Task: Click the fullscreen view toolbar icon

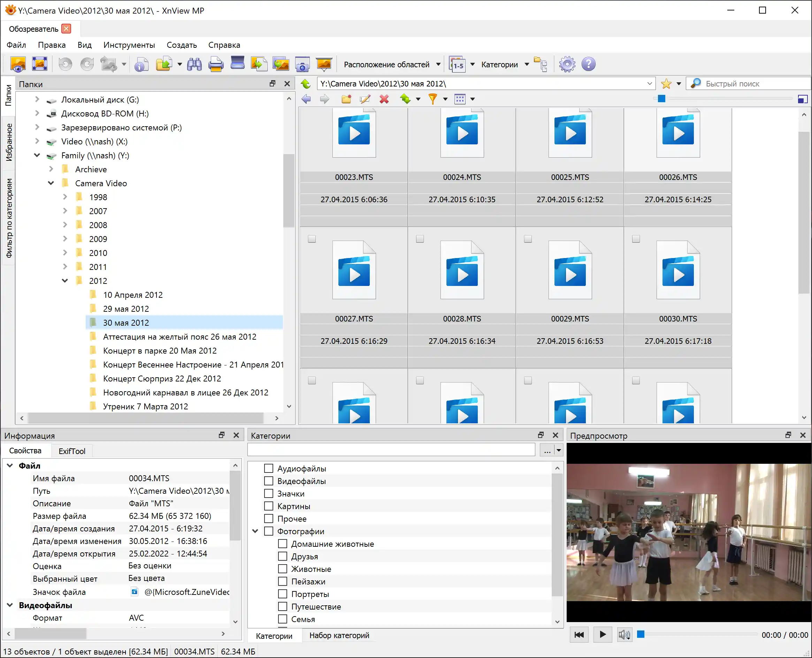Action: point(39,64)
